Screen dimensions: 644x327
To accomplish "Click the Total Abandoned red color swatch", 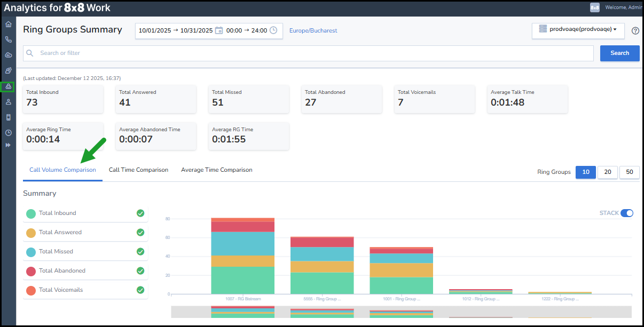I will point(31,271).
